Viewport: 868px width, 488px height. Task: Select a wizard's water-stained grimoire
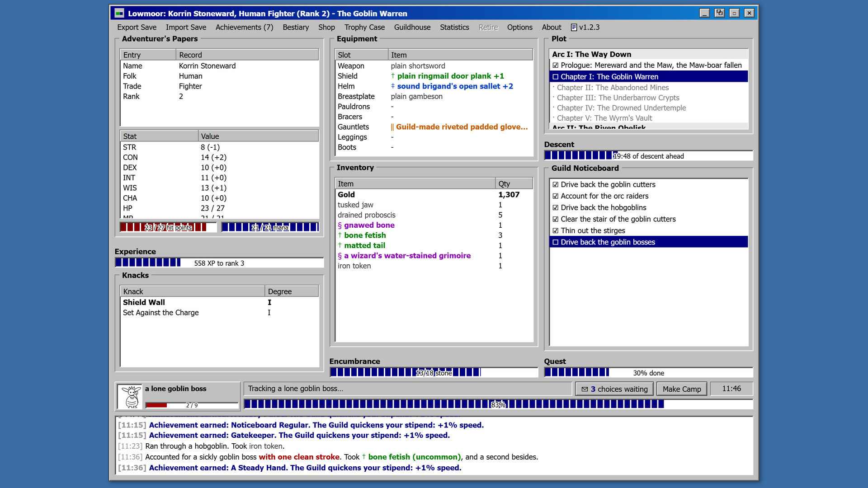click(x=434, y=256)
